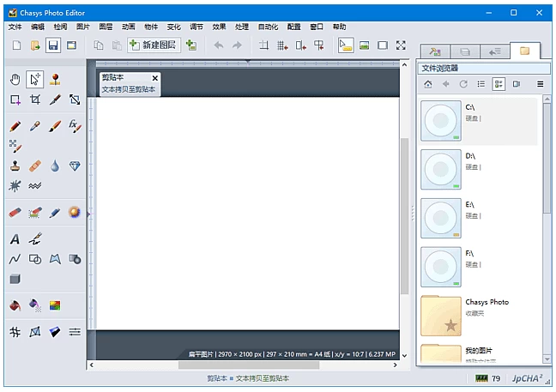The height and width of the screenshot is (392, 556).
Task: Switch to the folder file browser tab
Action: (524, 51)
